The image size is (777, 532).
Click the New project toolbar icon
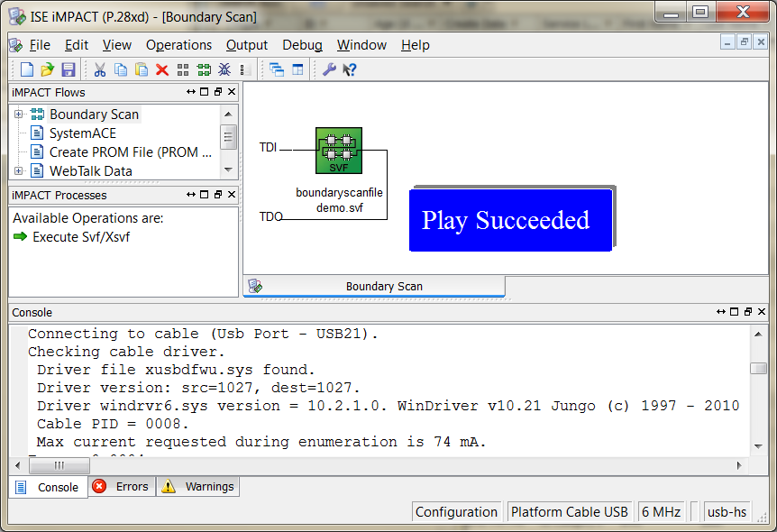[27, 69]
